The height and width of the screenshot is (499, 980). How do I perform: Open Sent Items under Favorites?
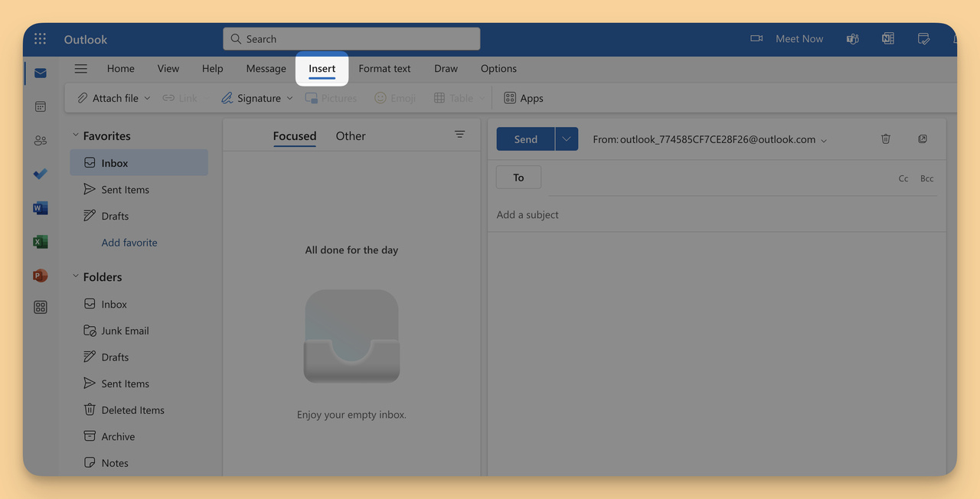coord(139,190)
